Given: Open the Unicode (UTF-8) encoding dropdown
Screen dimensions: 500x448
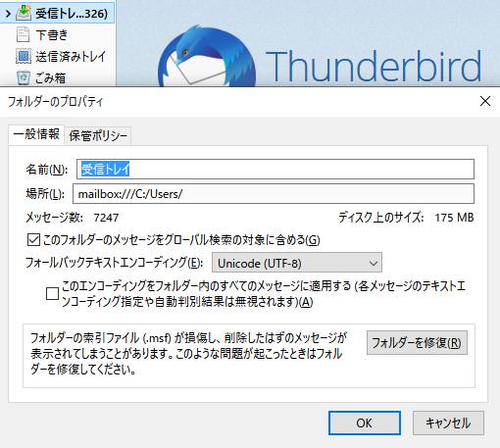Looking at the screenshot, I should [x=297, y=263].
